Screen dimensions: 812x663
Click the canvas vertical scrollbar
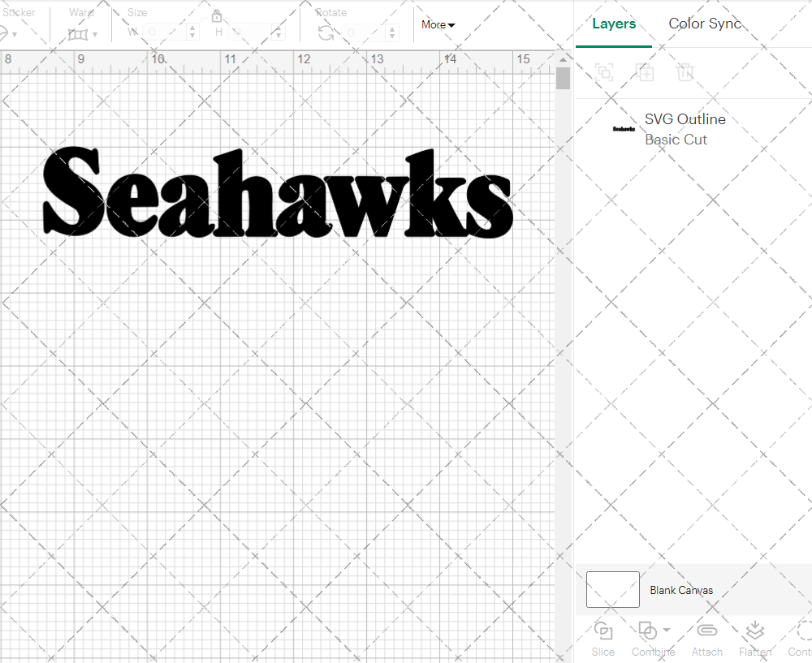[x=561, y=78]
